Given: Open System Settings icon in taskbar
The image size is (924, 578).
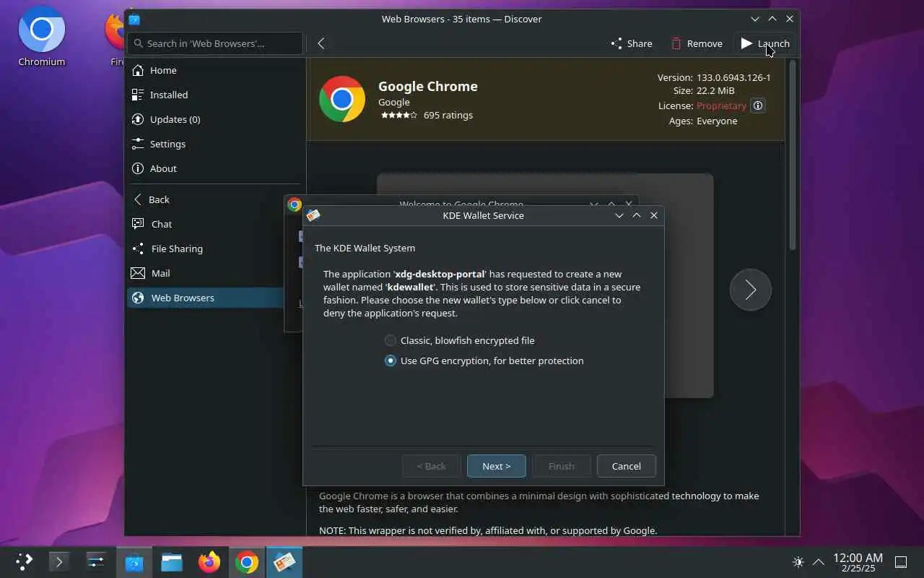Looking at the screenshot, I should [96, 561].
